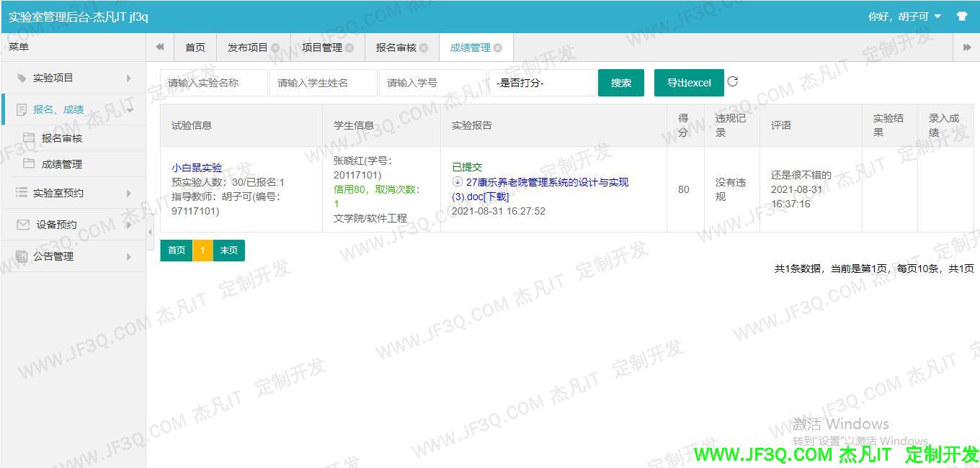Click the refresh icon beside 导出excel
980x468 pixels.
click(733, 81)
